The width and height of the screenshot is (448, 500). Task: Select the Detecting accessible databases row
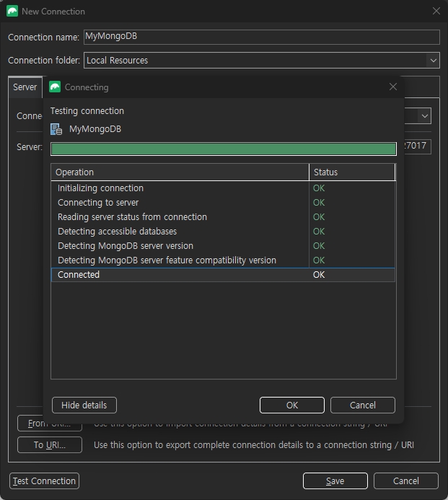(x=223, y=231)
